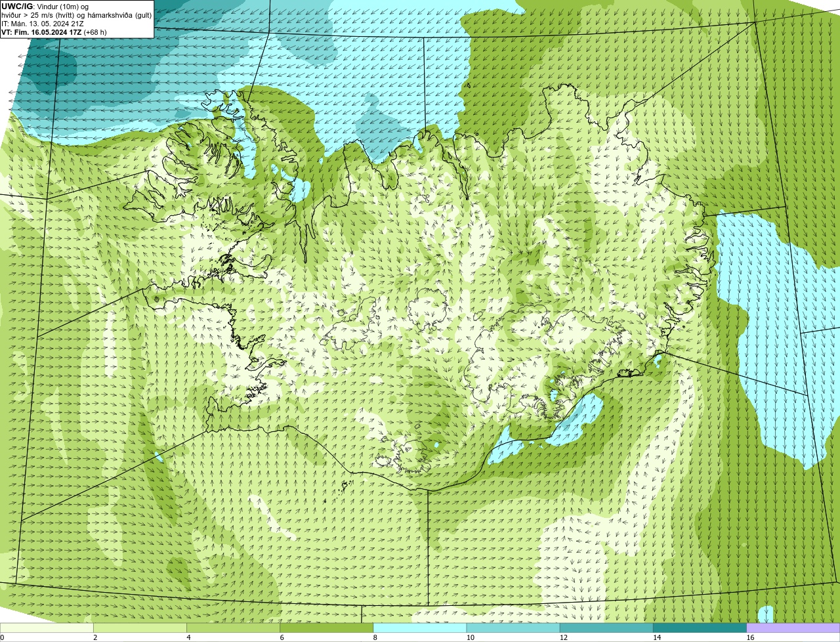Click the turquoise 10–12 m/s legend swatch
The width and height of the screenshot is (840, 642).
point(513,628)
